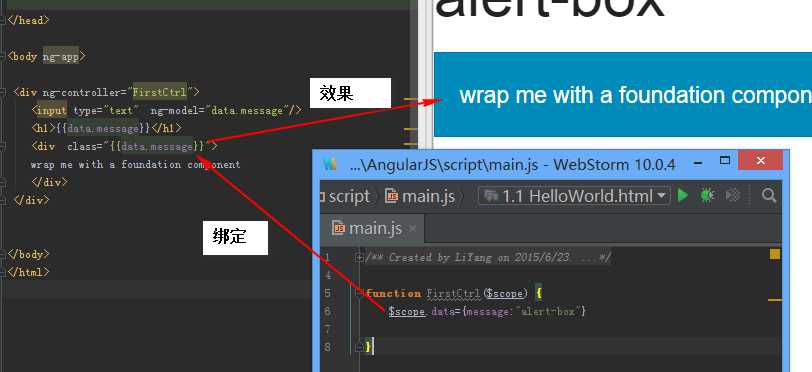Viewport: 812px width, 372px height.
Task: Click yellow stripe marker beside h1 line
Action: point(410,128)
